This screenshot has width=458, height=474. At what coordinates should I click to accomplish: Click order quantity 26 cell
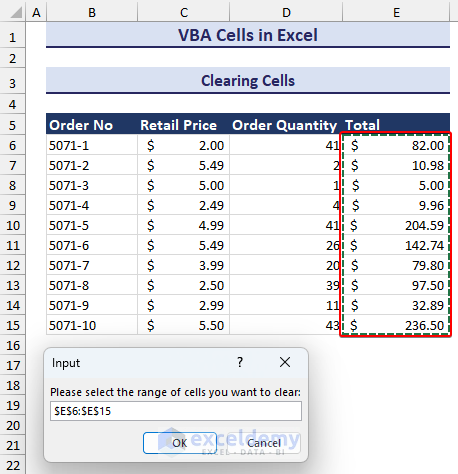coord(286,245)
